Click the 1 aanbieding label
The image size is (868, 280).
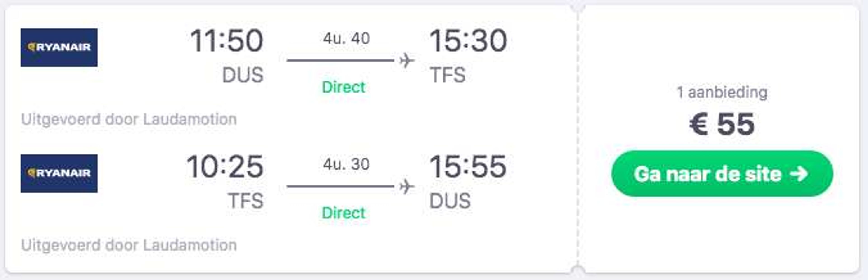(722, 93)
